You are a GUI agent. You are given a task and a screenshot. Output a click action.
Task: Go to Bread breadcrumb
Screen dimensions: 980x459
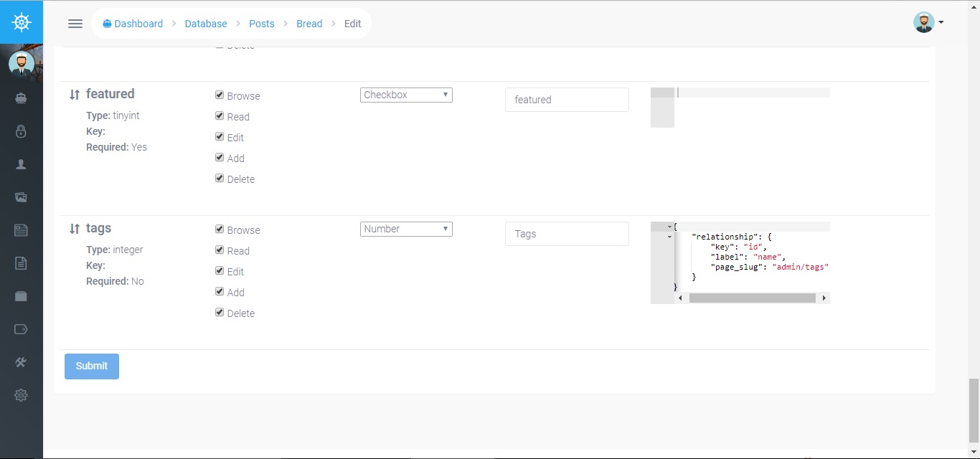(309, 24)
